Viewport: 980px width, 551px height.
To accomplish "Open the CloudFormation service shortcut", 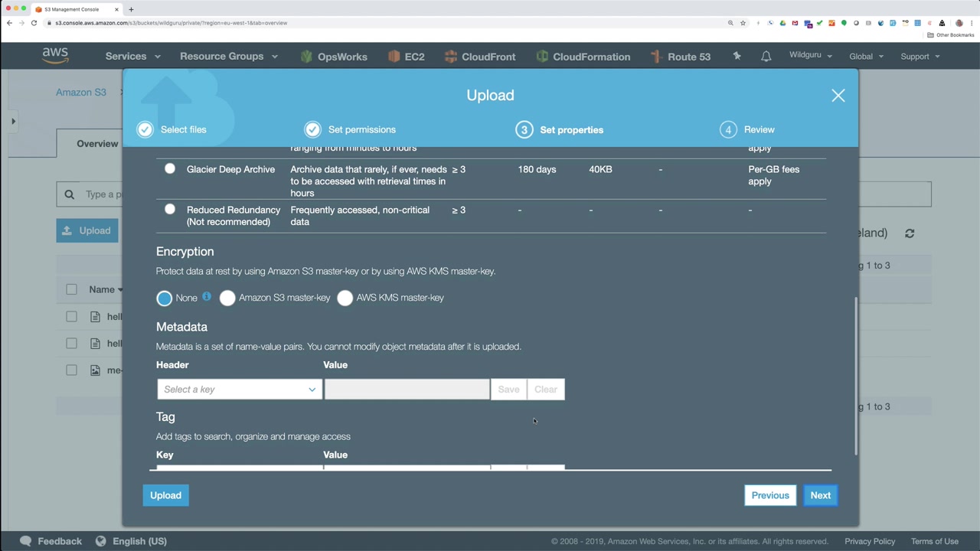I will 583,57.
